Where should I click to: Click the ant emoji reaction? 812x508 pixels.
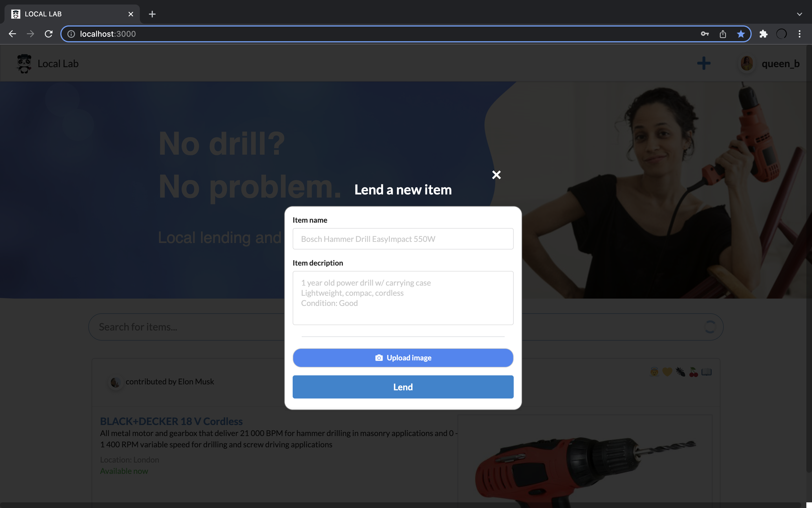(680, 372)
